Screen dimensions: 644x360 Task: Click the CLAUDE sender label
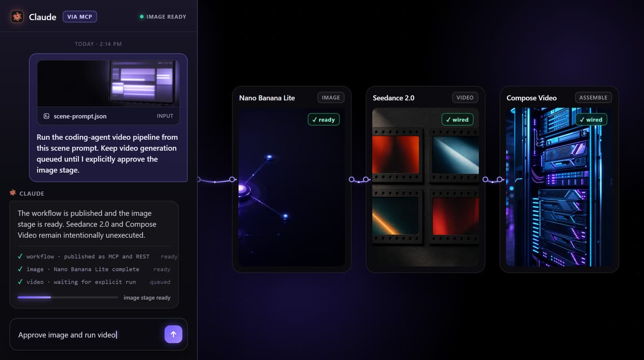click(x=32, y=193)
